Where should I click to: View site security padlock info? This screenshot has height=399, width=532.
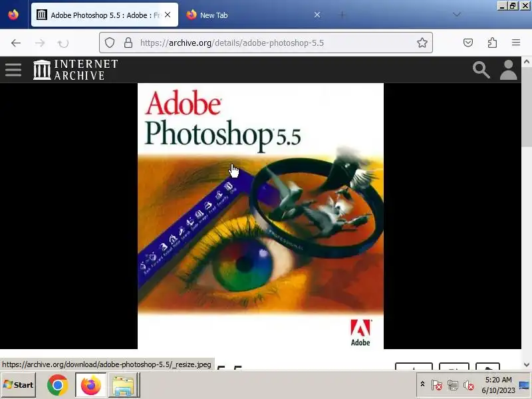pyautogui.click(x=128, y=43)
